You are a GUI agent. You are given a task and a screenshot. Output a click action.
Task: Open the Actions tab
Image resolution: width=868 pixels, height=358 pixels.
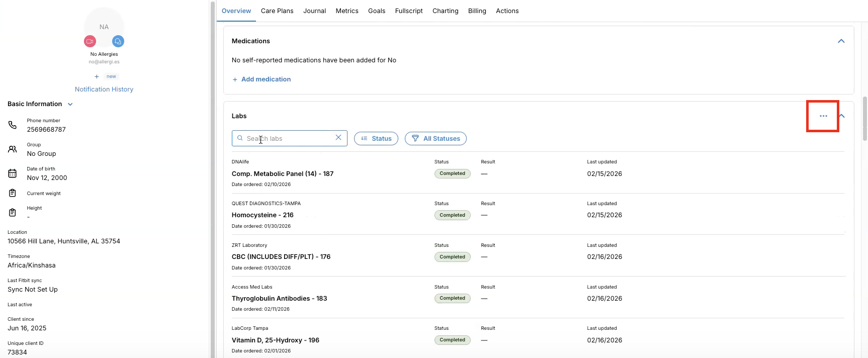pos(507,11)
